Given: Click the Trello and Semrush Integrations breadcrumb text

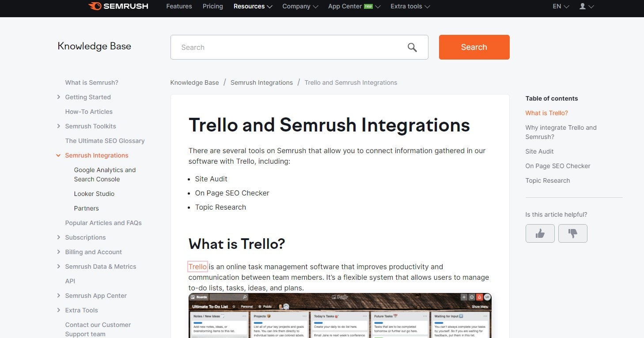Looking at the screenshot, I should coord(351,83).
